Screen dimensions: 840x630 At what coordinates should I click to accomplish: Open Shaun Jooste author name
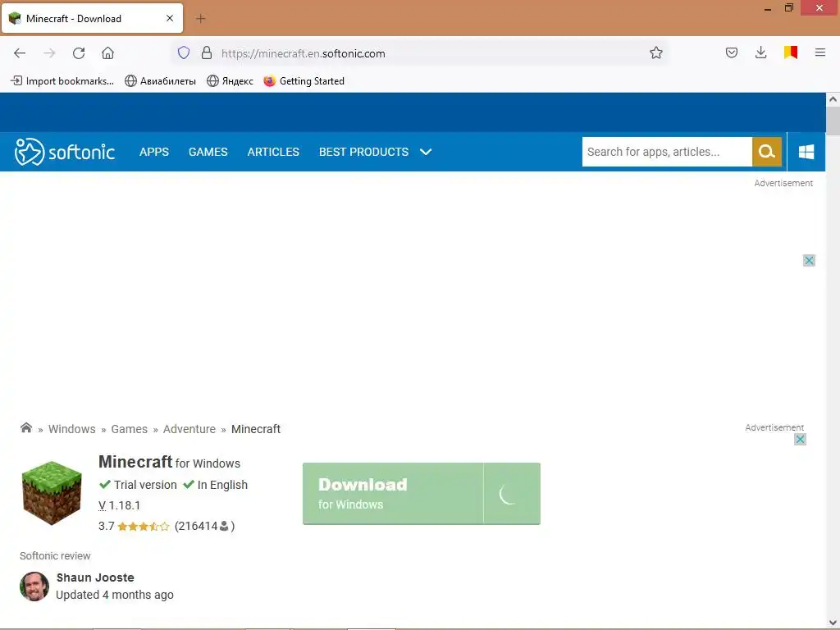[x=95, y=577]
